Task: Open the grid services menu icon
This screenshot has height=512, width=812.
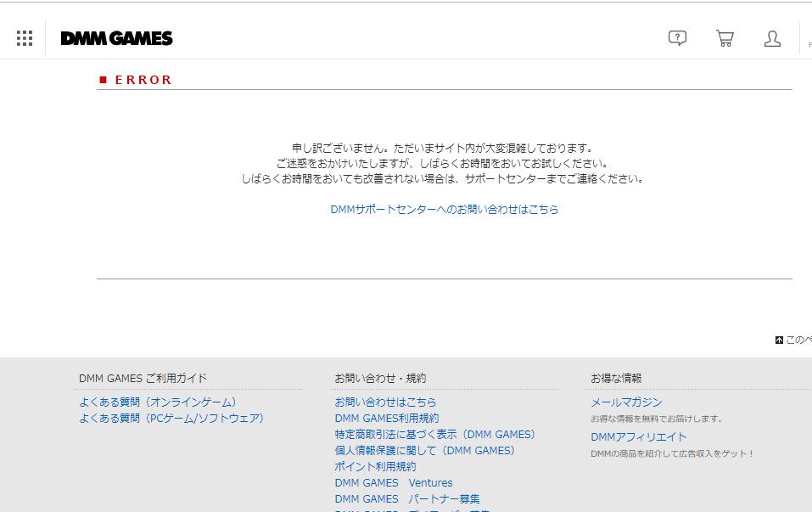Action: pyautogui.click(x=25, y=38)
